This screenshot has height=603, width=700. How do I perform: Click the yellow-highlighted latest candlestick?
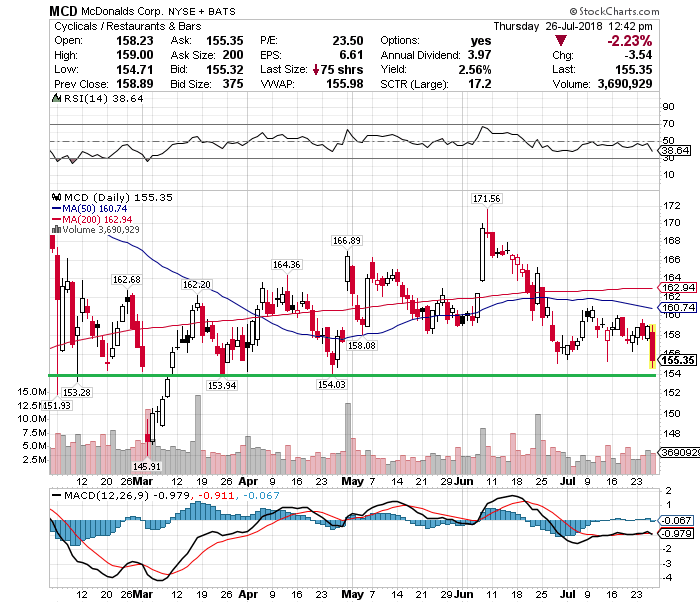[x=653, y=346]
